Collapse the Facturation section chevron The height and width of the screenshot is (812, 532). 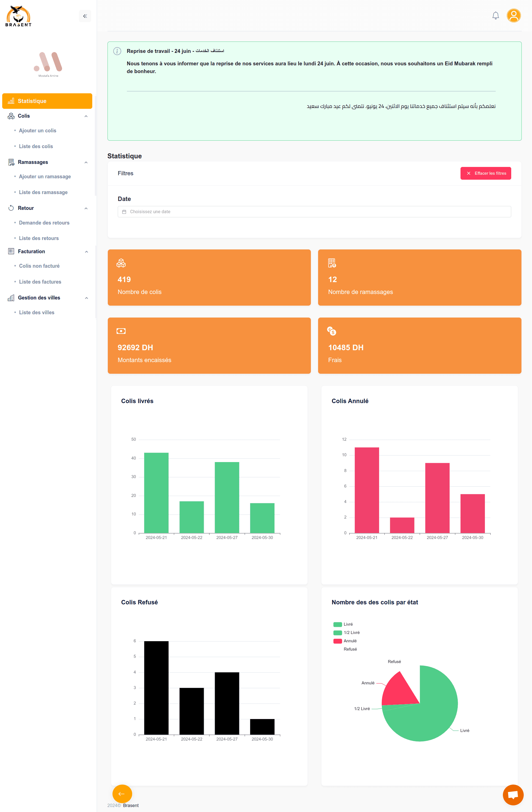86,251
